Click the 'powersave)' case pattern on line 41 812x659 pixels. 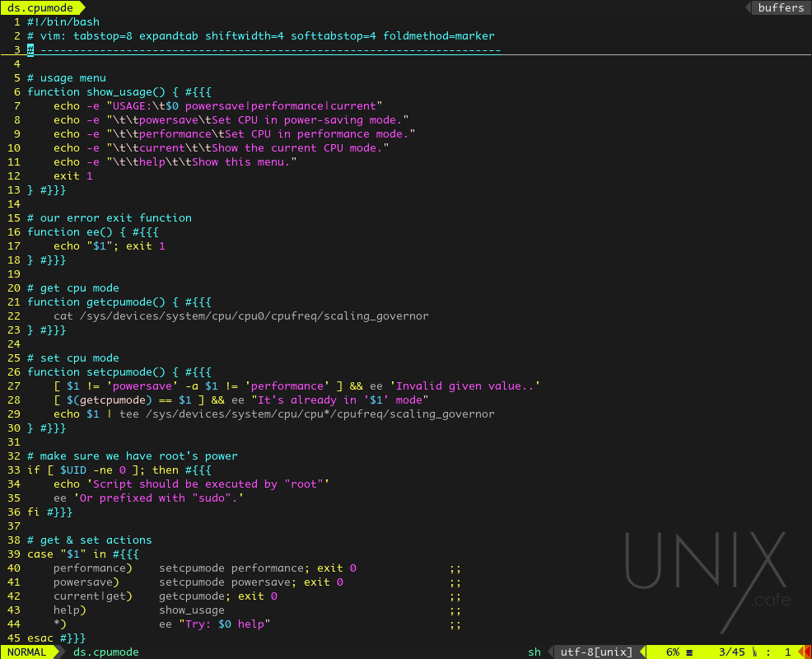(86, 582)
